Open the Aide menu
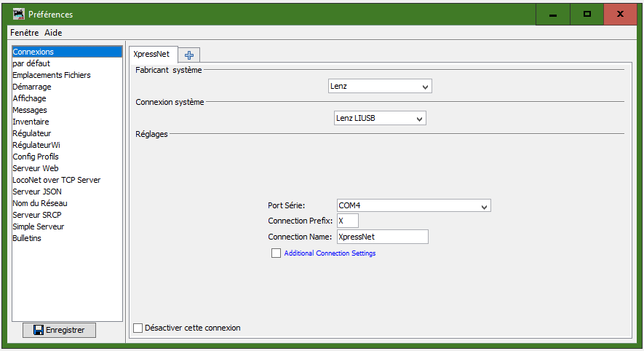This screenshot has width=644, height=351. coord(53,33)
